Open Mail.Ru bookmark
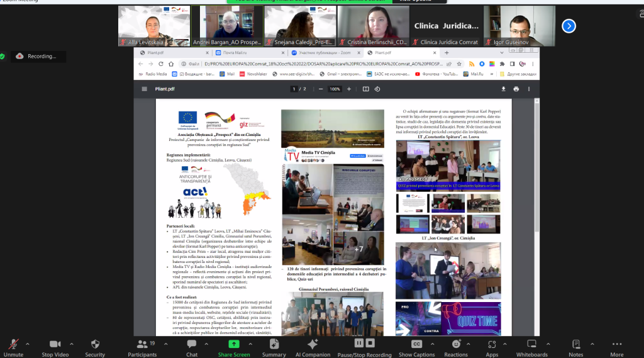 (x=473, y=74)
